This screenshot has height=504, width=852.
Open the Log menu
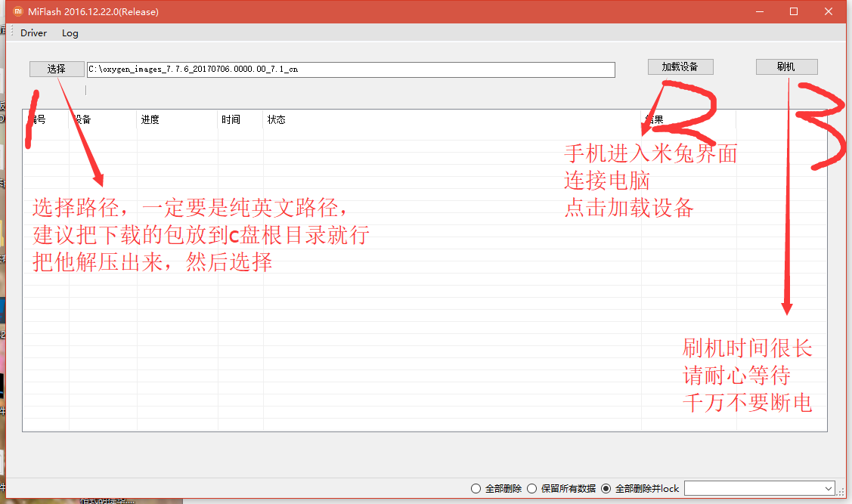tap(70, 33)
